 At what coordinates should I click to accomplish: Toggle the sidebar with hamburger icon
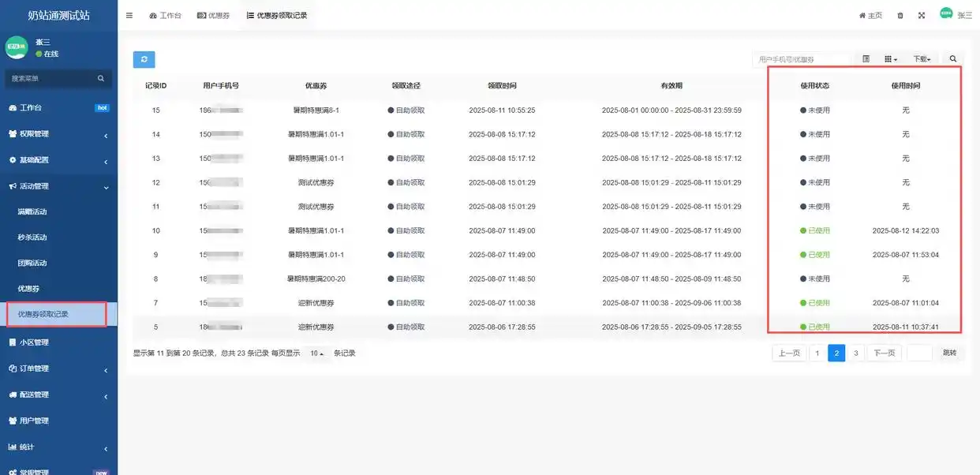coord(129,16)
